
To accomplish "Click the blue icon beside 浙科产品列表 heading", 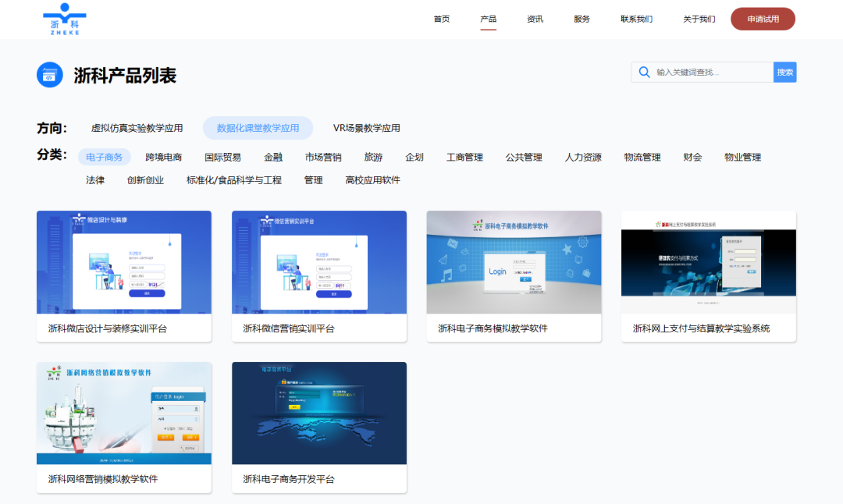I will tap(49, 73).
